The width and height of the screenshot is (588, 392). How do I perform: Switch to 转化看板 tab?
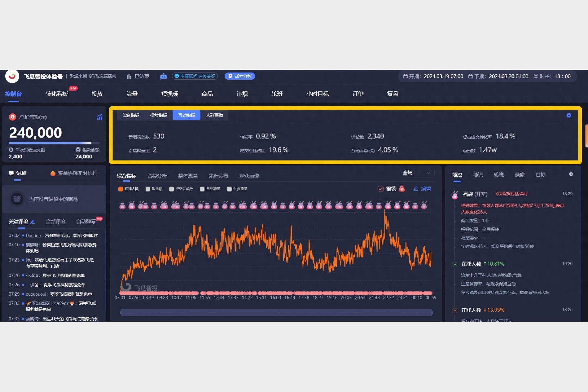[57, 94]
